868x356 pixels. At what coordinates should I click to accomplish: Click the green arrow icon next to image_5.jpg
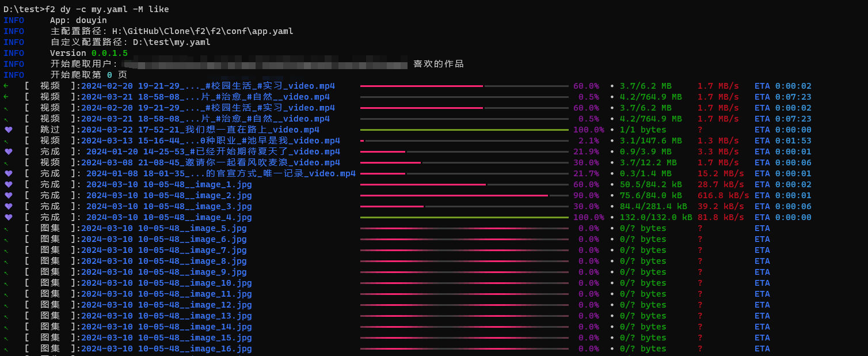coord(8,228)
